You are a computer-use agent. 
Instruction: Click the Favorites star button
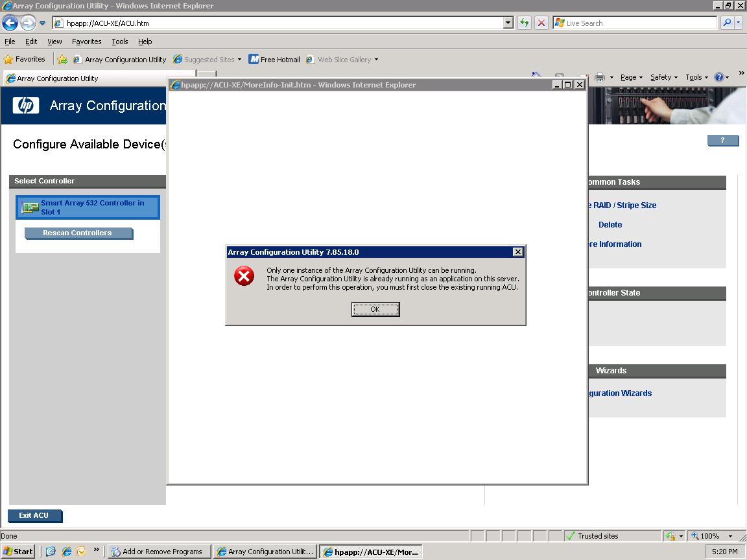[x=24, y=59]
